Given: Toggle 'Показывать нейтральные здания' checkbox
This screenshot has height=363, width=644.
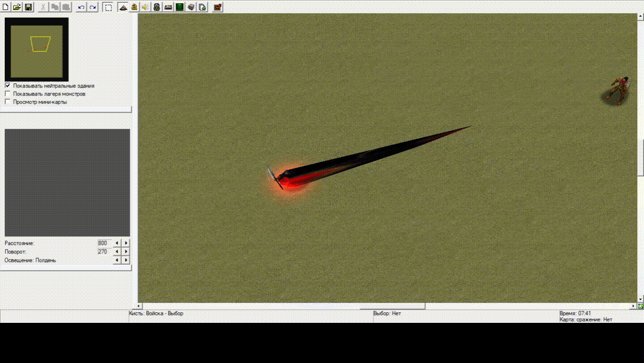Looking at the screenshot, I should click(x=8, y=86).
